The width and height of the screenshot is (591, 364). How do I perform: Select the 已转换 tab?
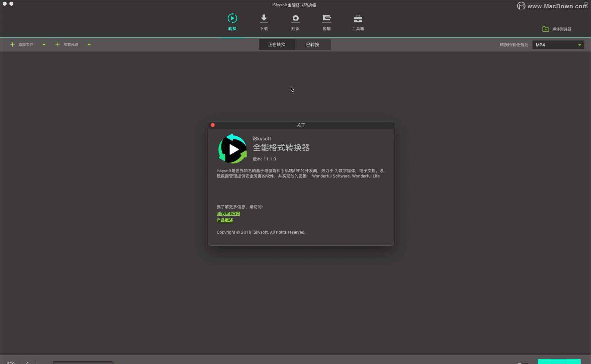point(313,44)
